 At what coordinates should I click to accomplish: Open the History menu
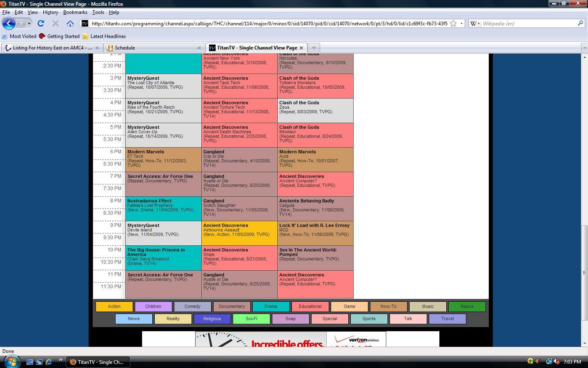[x=51, y=12]
